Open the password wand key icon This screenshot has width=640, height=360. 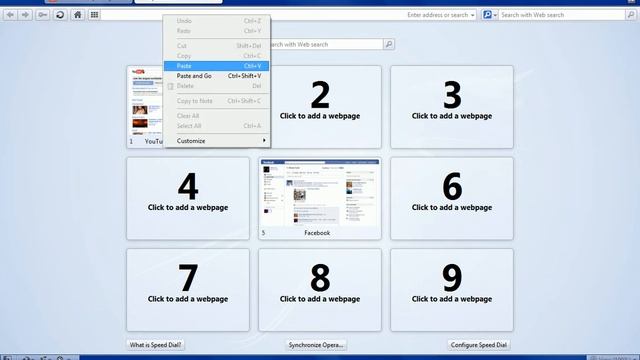pos(42,15)
